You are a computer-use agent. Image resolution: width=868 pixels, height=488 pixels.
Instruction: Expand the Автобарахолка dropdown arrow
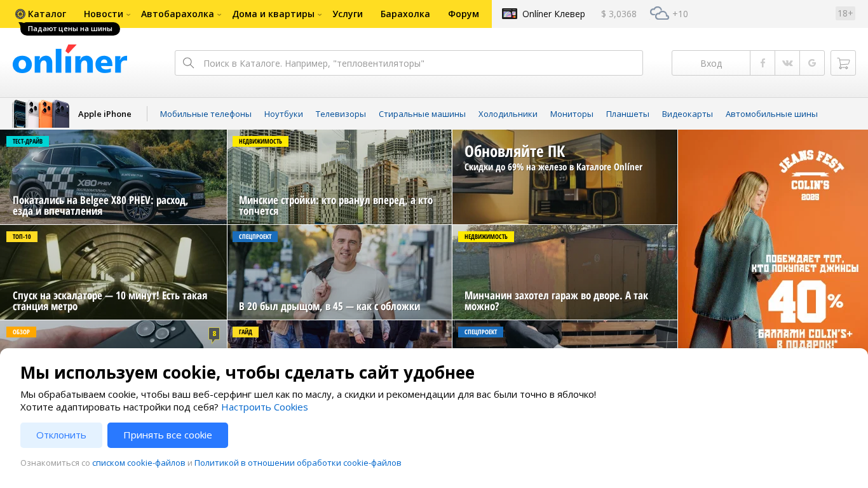click(219, 15)
